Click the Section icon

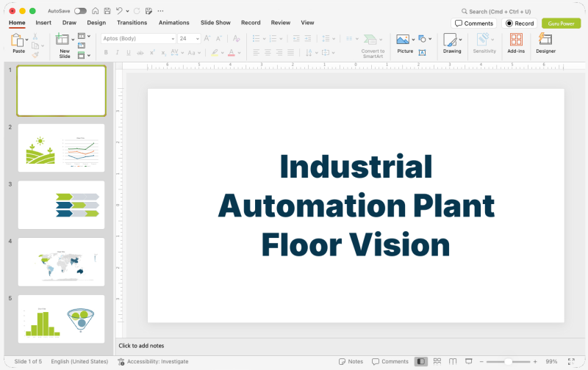pyautogui.click(x=82, y=55)
